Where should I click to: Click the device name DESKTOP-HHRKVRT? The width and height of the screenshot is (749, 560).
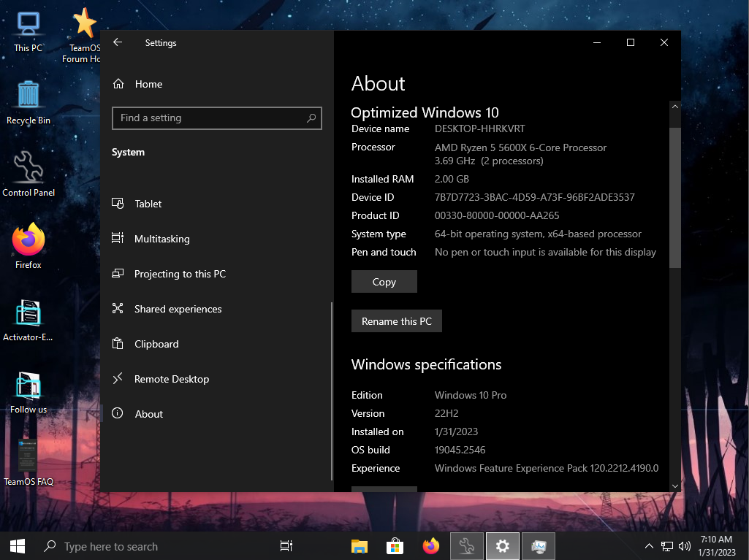[x=479, y=129]
